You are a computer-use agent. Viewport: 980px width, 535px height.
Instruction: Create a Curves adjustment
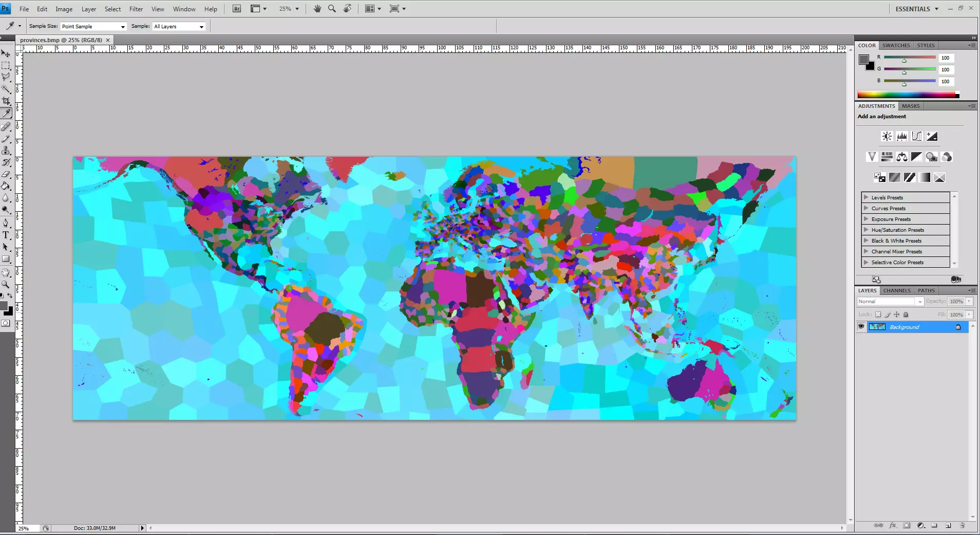point(917,136)
